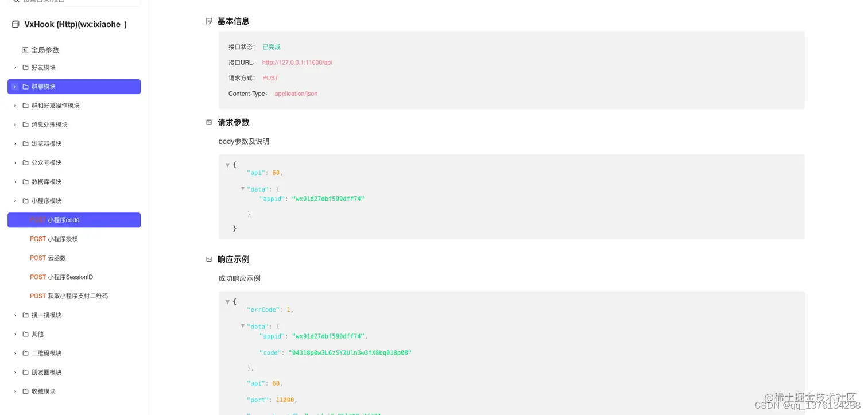Click the icon beside 请求参数 heading
Screen dimensions: 868x415
[x=208, y=122]
